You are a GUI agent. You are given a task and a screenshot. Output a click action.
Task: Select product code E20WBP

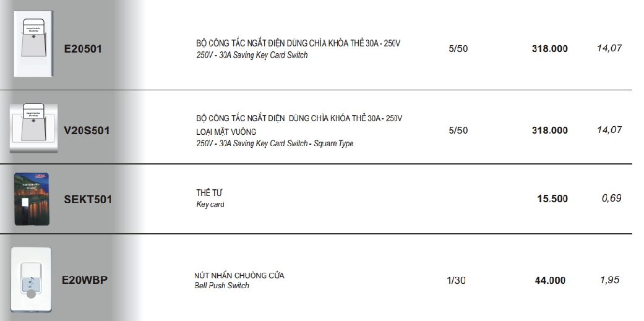(85, 280)
